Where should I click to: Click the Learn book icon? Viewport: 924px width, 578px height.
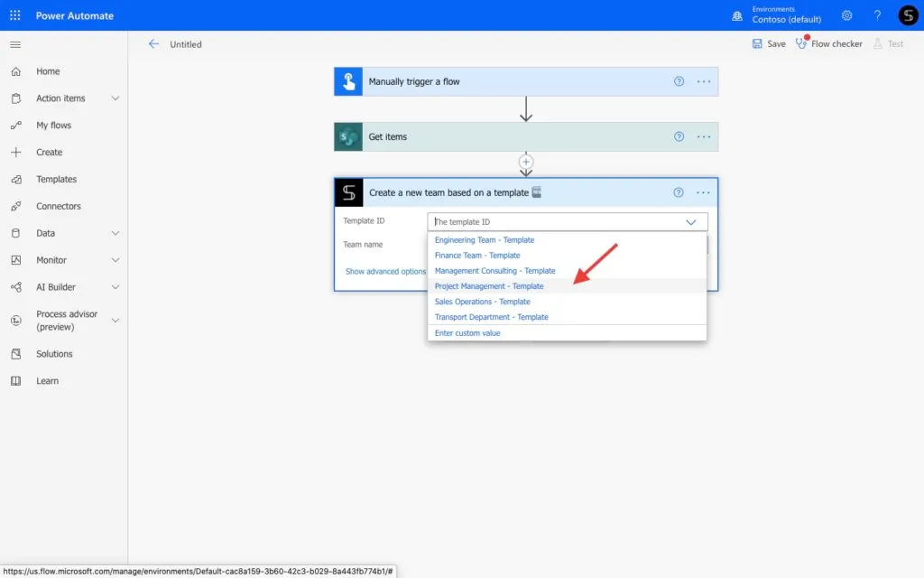coord(16,381)
